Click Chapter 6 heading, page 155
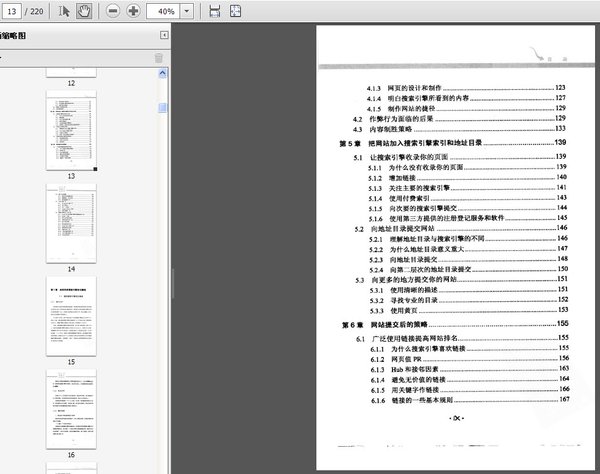 click(x=455, y=324)
